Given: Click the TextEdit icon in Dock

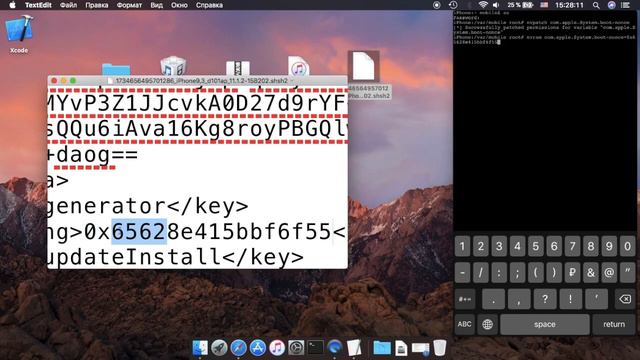Looking at the screenshot, I should 354,348.
